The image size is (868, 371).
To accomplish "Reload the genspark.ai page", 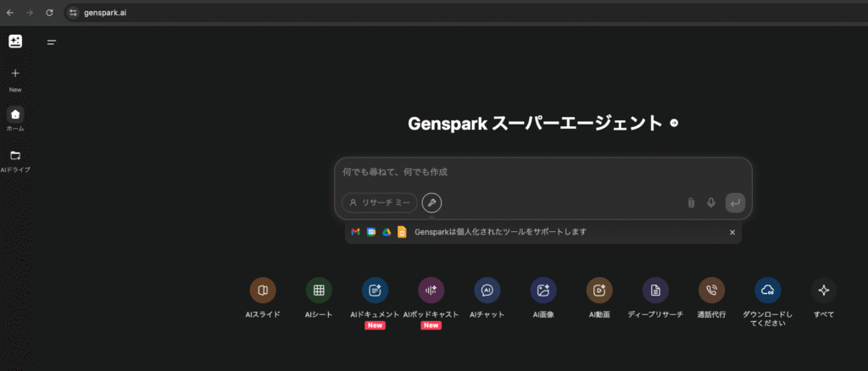I will pyautogui.click(x=50, y=12).
